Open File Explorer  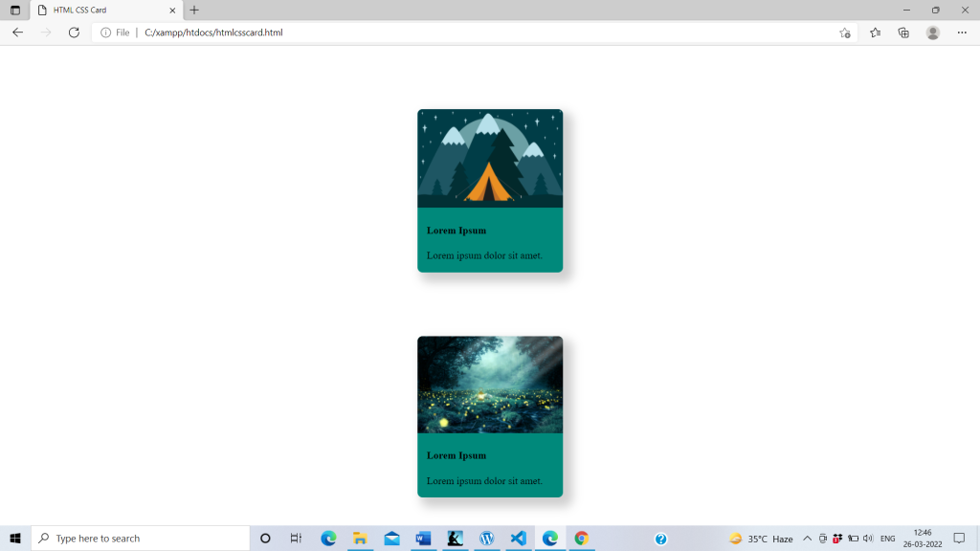[360, 538]
